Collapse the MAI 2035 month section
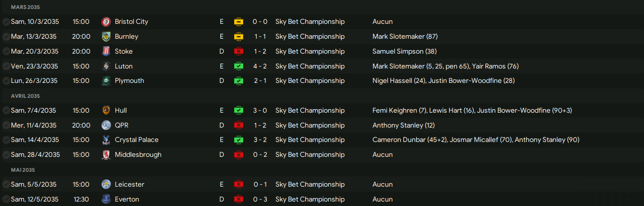The image size is (644, 206). pos(23,170)
